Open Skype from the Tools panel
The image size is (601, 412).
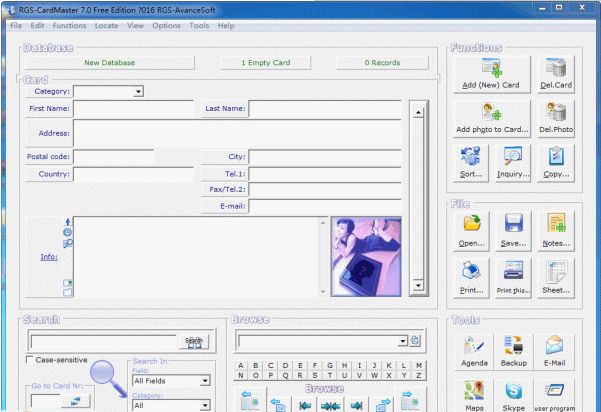point(513,396)
